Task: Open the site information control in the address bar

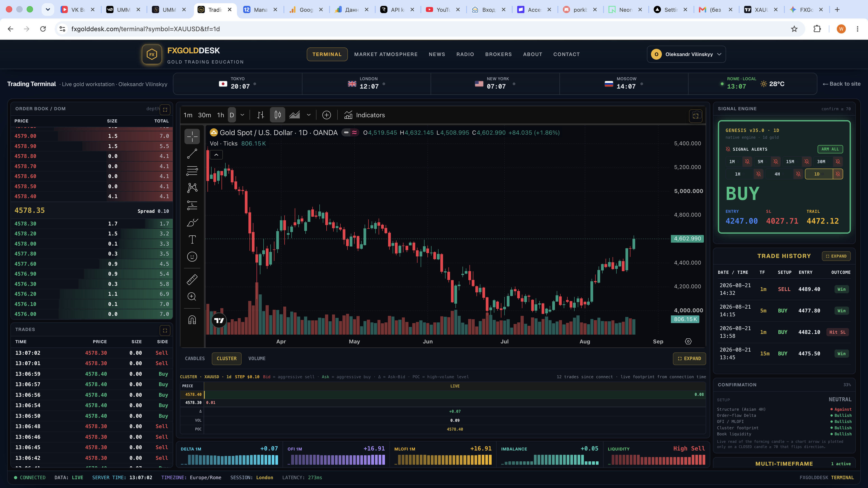Action: 62,29
